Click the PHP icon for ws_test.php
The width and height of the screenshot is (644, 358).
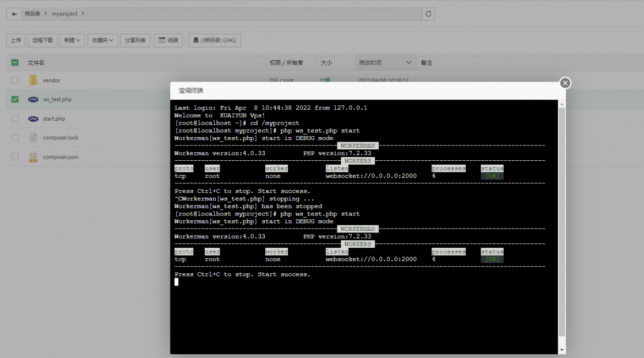(x=33, y=100)
